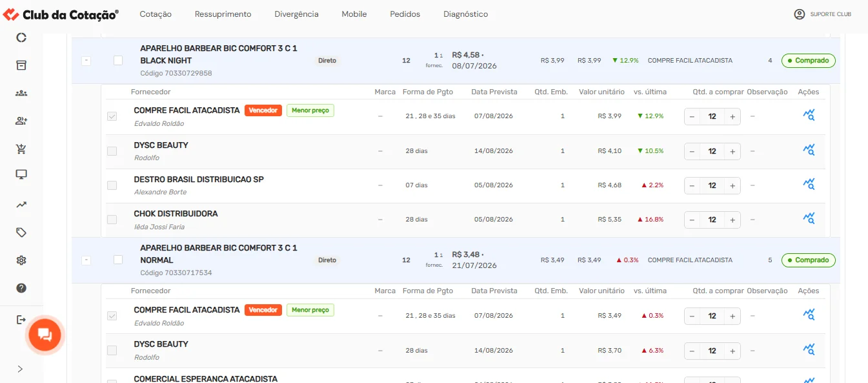
Task: Collapse the BIC COMFORT 3 NORMAL product row
Action: click(86, 260)
